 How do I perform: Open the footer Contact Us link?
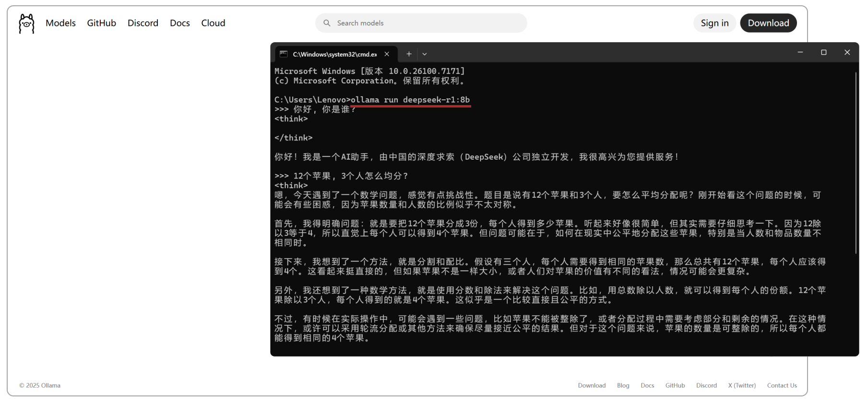(782, 385)
